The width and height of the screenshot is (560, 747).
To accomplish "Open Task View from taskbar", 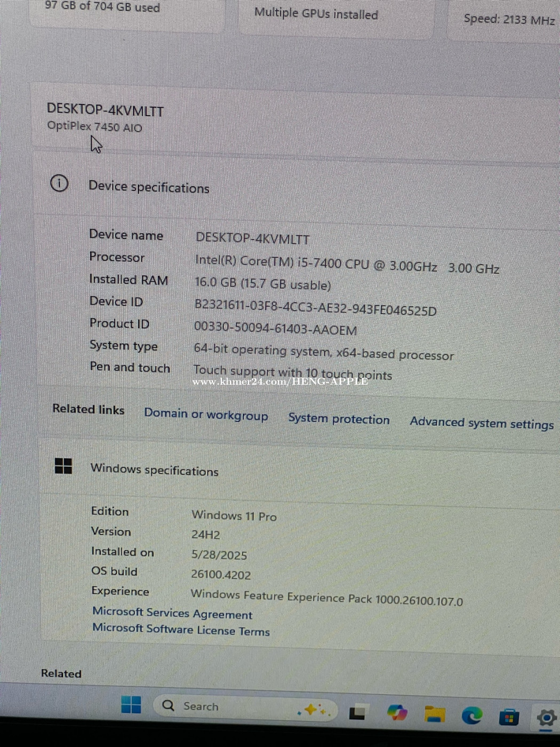I will [x=357, y=712].
